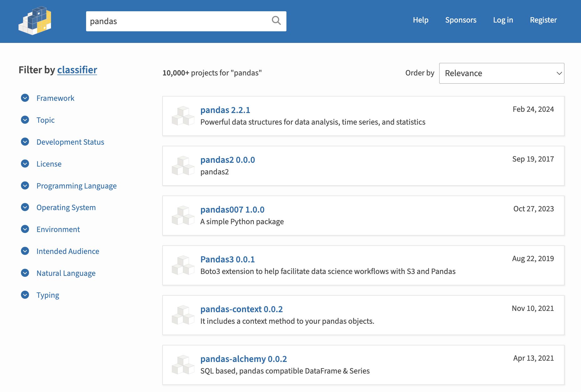The width and height of the screenshot is (581, 392).
Task: Open the Order by Relevance dropdown
Action: pos(501,73)
